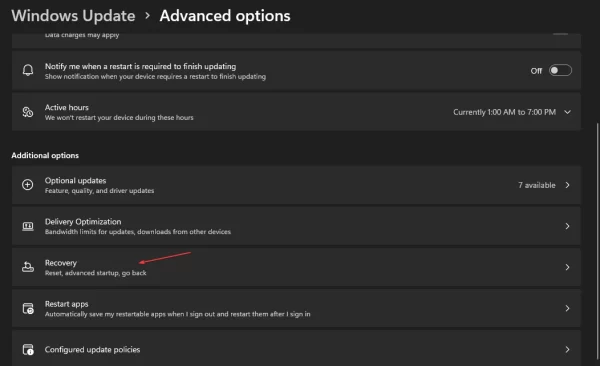Viewport: 600px width, 366px height.
Task: Click the Optional updates plus icon
Action: [28, 185]
